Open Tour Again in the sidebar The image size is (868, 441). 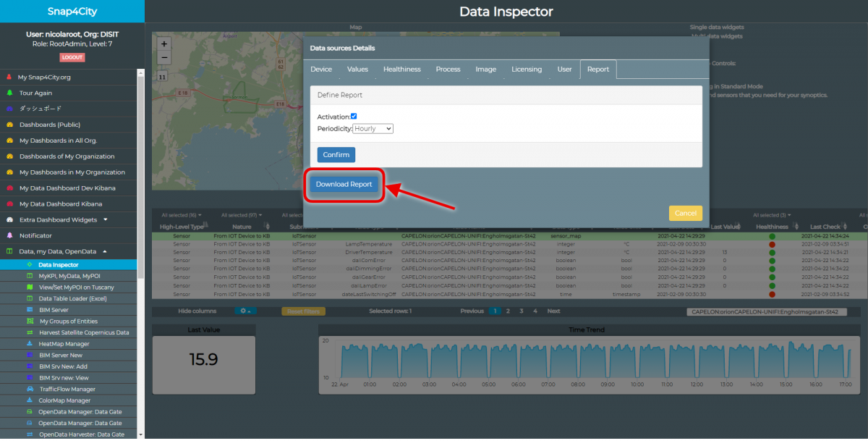tap(35, 93)
